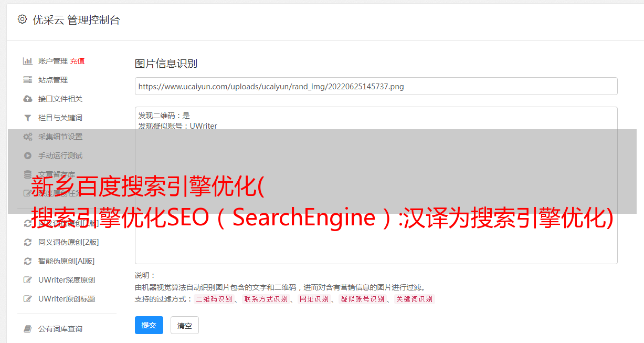The height and width of the screenshot is (343, 644).
Task: Click the 联系方式识别 tag
Action: 266,299
